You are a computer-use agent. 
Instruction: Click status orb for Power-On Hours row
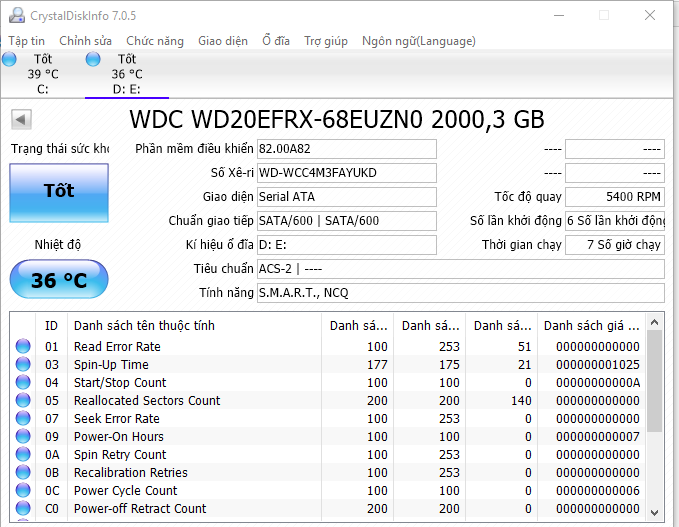pos(23,436)
